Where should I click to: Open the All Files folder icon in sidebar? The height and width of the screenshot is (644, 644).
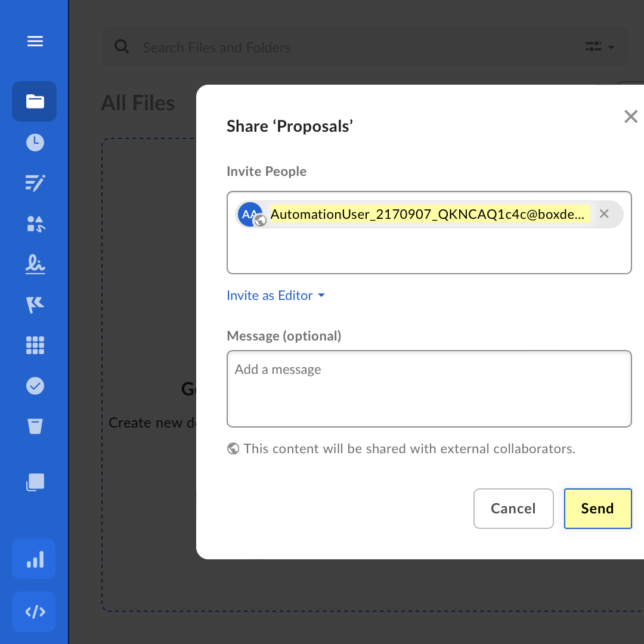click(35, 101)
